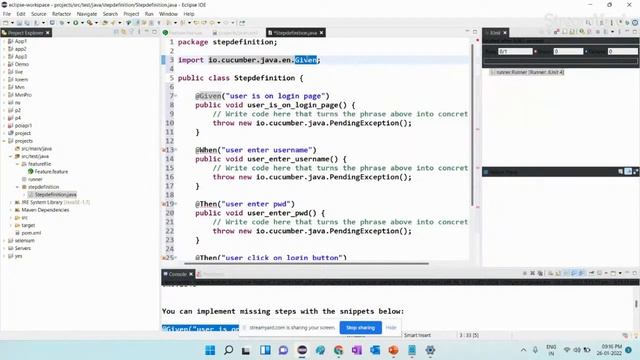Collapse method fold marker at line 7

pyautogui.click(x=176, y=96)
